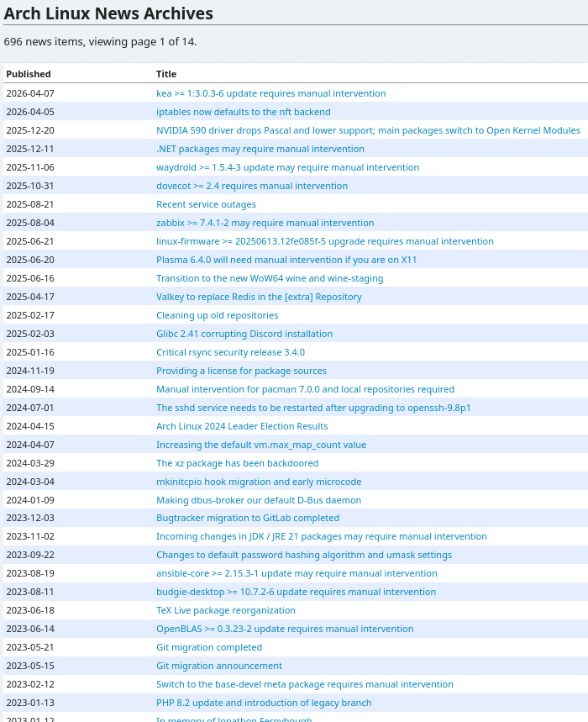Image resolution: width=588 pixels, height=722 pixels.
Task: Open the zabbix >= 7.4.1-2 news item
Action: pyautogui.click(x=265, y=223)
